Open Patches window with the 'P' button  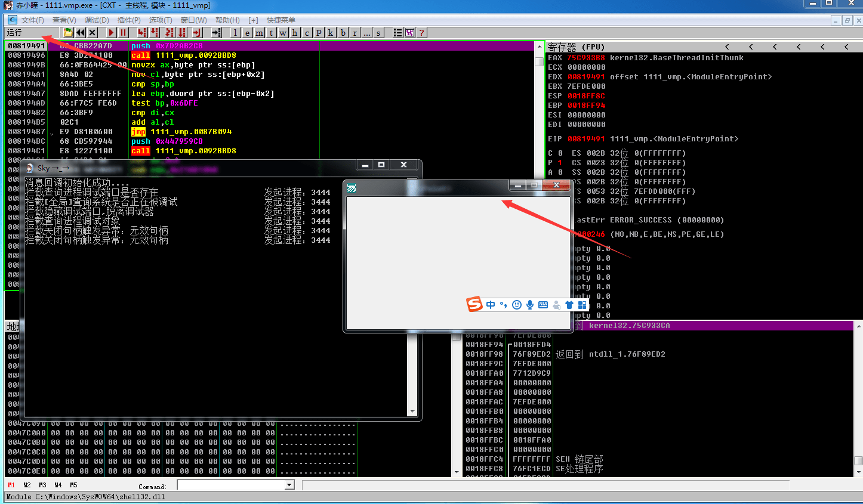pyautogui.click(x=319, y=33)
